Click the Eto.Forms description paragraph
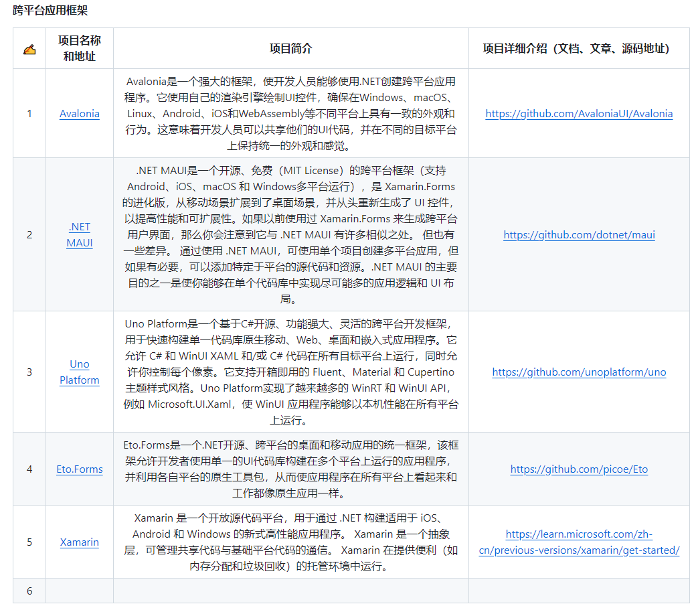This screenshot has height=610, width=700. 290,469
